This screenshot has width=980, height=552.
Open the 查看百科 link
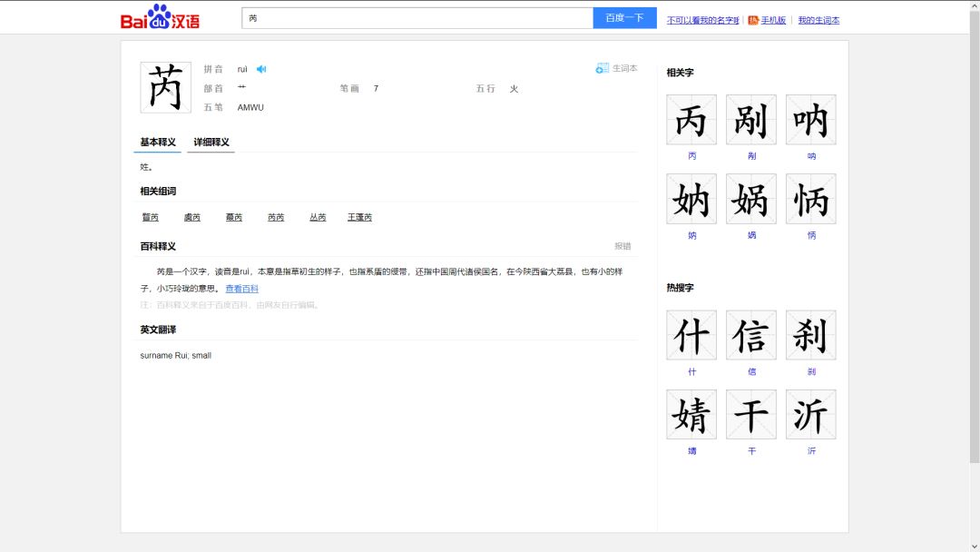click(x=241, y=289)
